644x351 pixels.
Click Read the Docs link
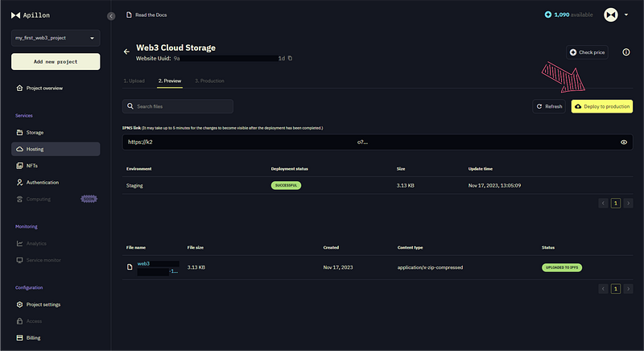147,14
